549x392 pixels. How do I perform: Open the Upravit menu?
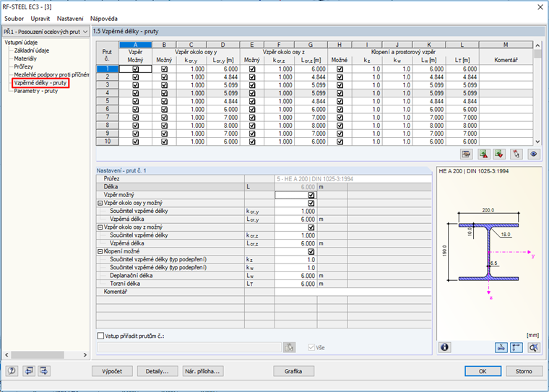coord(40,19)
